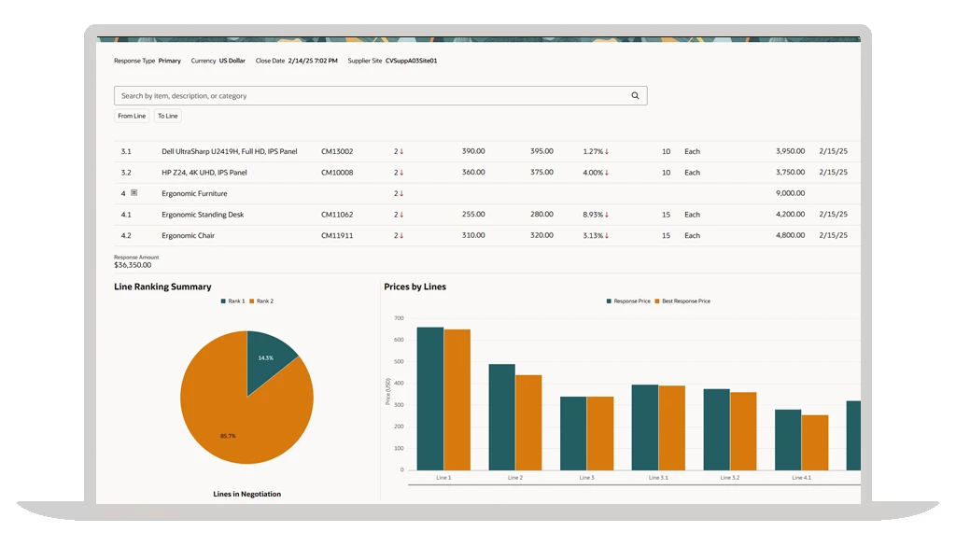
Task: Toggle Response Price legend series
Action: pos(631,301)
